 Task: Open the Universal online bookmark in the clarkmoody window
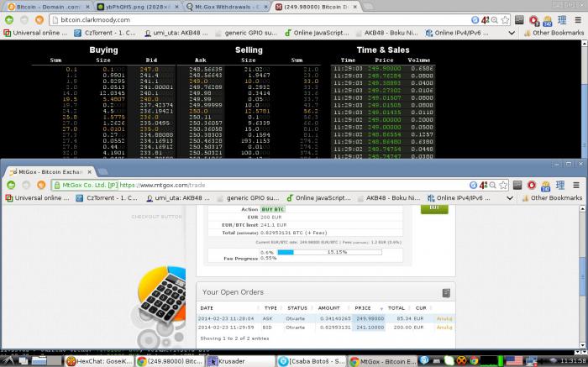[35, 33]
